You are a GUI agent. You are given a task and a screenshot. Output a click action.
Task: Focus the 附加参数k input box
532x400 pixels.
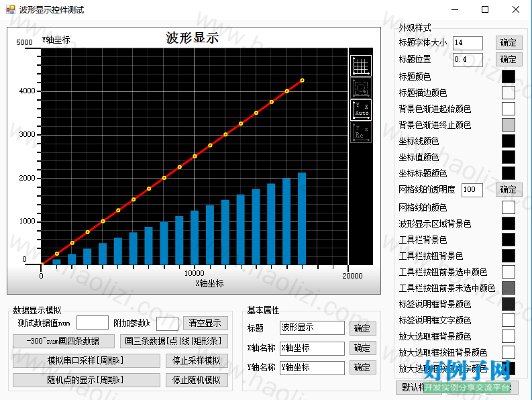(x=167, y=323)
